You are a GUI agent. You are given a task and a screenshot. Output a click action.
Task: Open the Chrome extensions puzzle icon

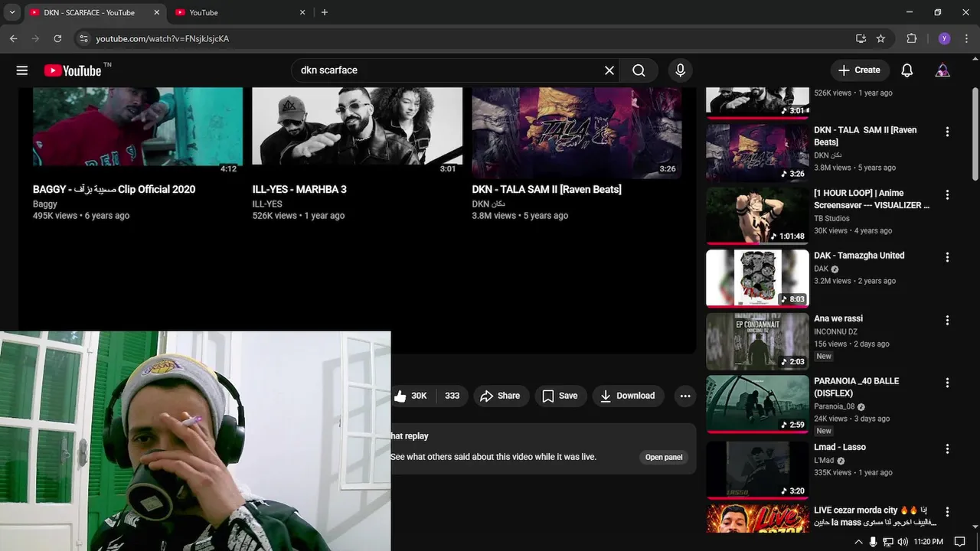(x=911, y=38)
